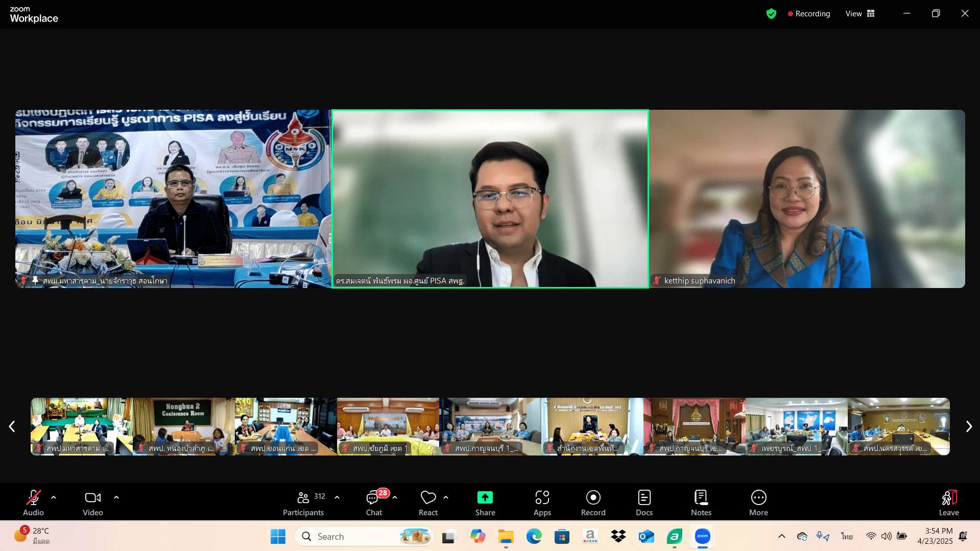The height and width of the screenshot is (551, 980).
Task: Click the ketthip suphavanich name label
Action: click(700, 281)
